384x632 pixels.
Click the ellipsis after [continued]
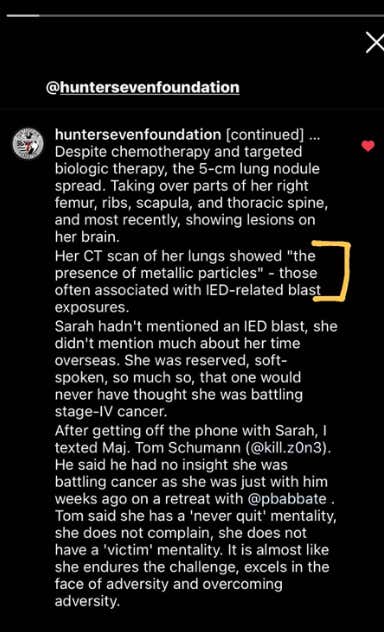point(314,135)
